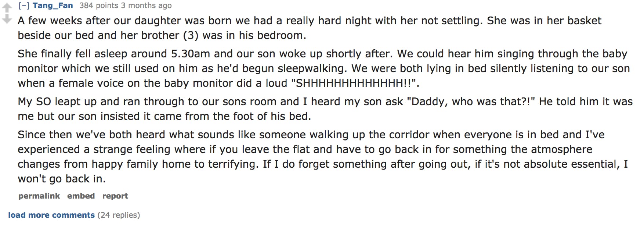This screenshot has width=644, height=228.
Task: Click the paragraph beginning 'Since then we've both'
Action: [323, 157]
